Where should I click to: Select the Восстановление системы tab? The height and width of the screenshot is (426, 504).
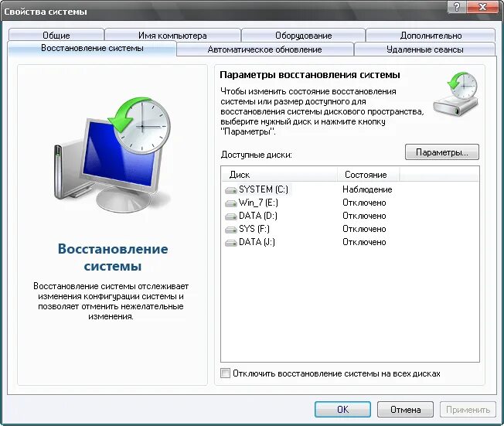[92, 48]
